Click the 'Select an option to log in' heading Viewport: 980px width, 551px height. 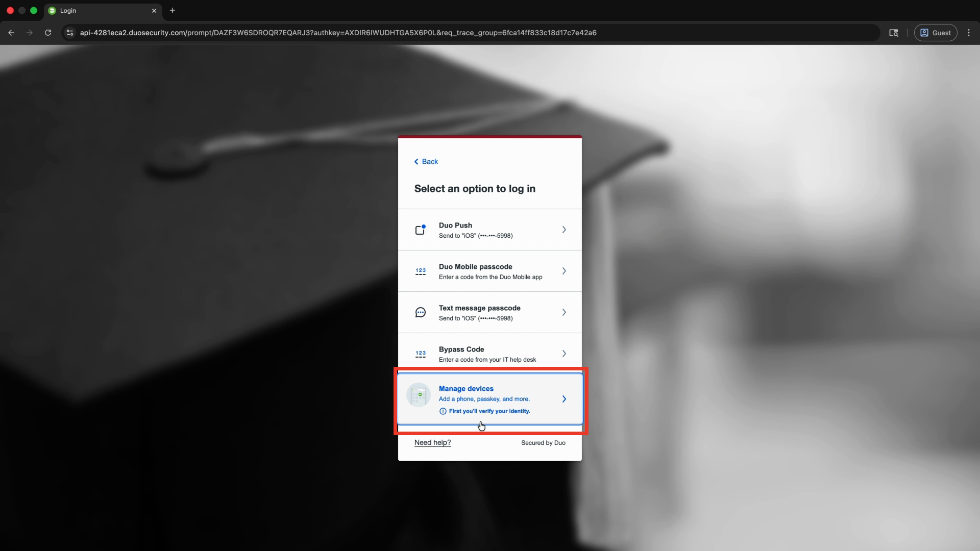coord(475,189)
